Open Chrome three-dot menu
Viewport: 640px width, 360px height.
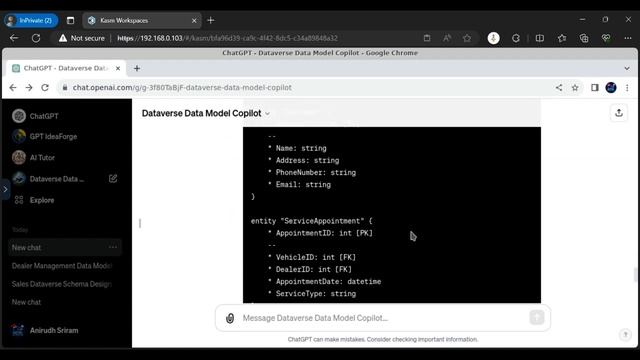[x=627, y=87]
